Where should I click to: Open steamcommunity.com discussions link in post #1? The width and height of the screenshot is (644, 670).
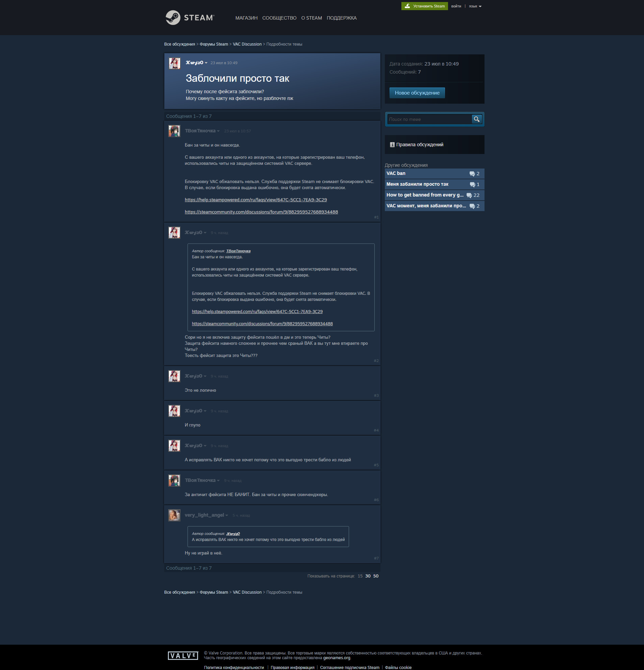point(261,212)
